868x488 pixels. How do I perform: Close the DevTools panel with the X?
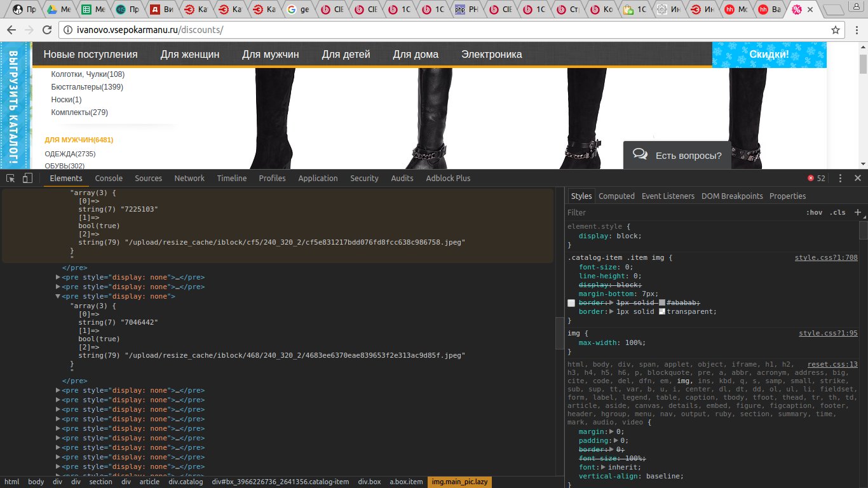point(857,178)
